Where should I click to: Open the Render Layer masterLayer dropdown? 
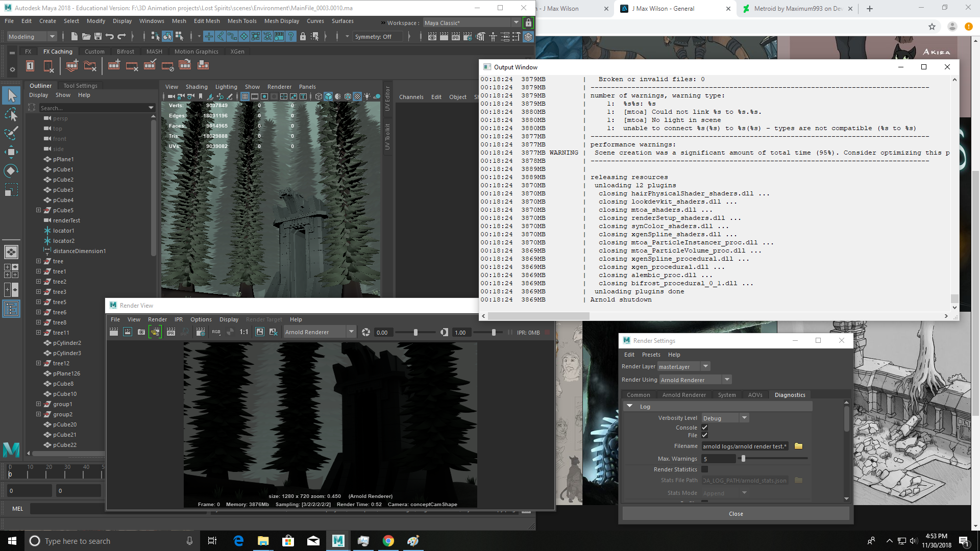[x=705, y=366]
